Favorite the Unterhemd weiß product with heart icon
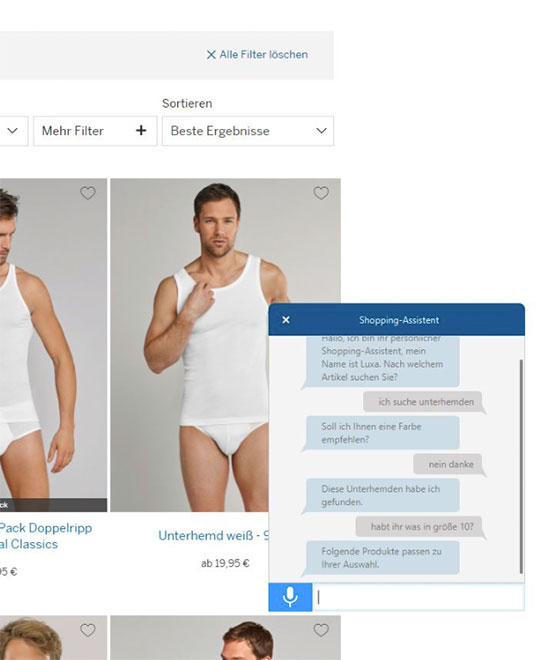This screenshot has width=550, height=660. pos(321,193)
